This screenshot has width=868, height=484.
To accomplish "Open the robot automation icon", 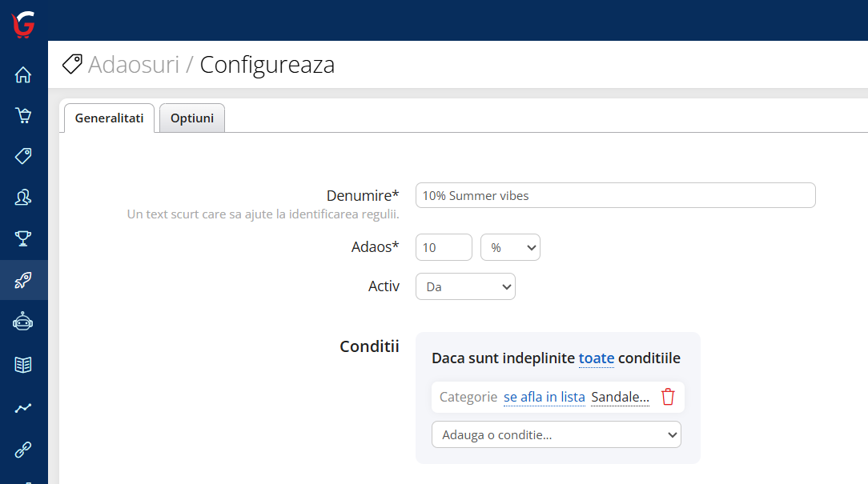I will tap(23, 322).
